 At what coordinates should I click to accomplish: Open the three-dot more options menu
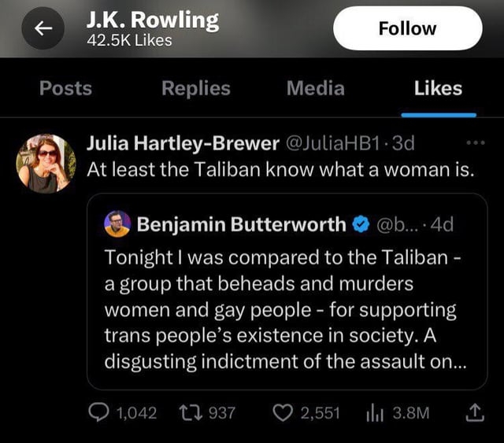476,143
